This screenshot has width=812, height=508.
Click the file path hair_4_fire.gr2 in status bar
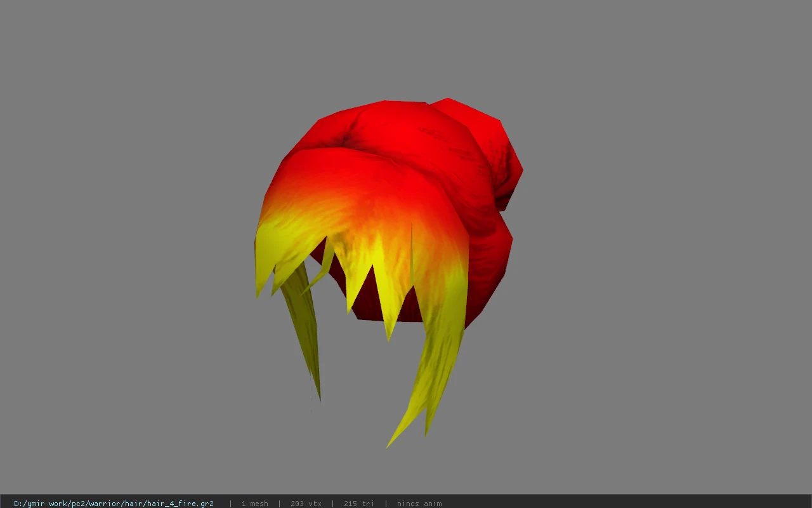[114, 504]
